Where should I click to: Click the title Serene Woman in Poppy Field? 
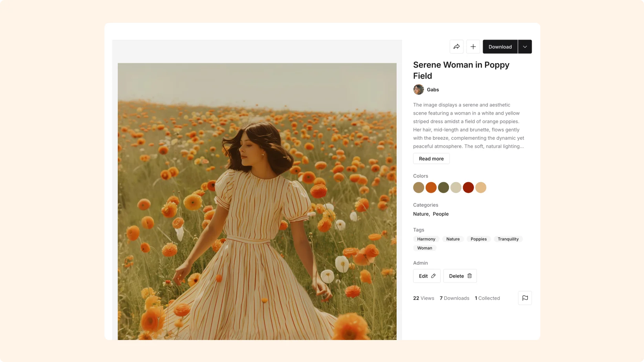click(461, 70)
